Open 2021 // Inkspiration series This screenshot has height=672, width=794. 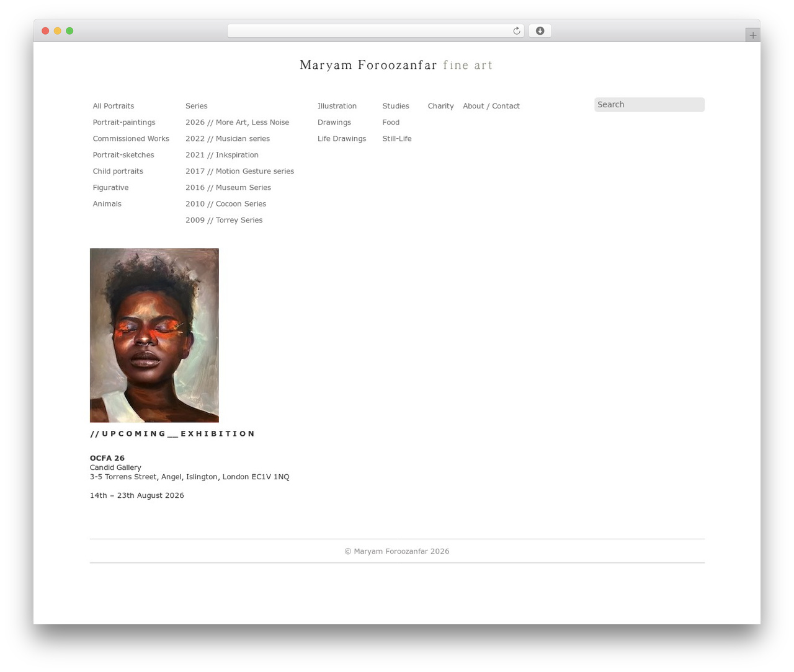pos(222,155)
